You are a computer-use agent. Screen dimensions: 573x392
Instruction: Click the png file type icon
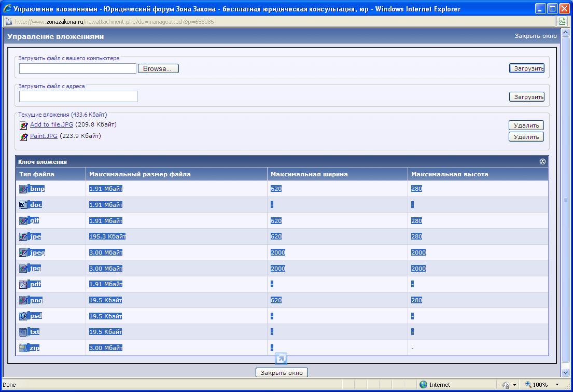(x=23, y=300)
